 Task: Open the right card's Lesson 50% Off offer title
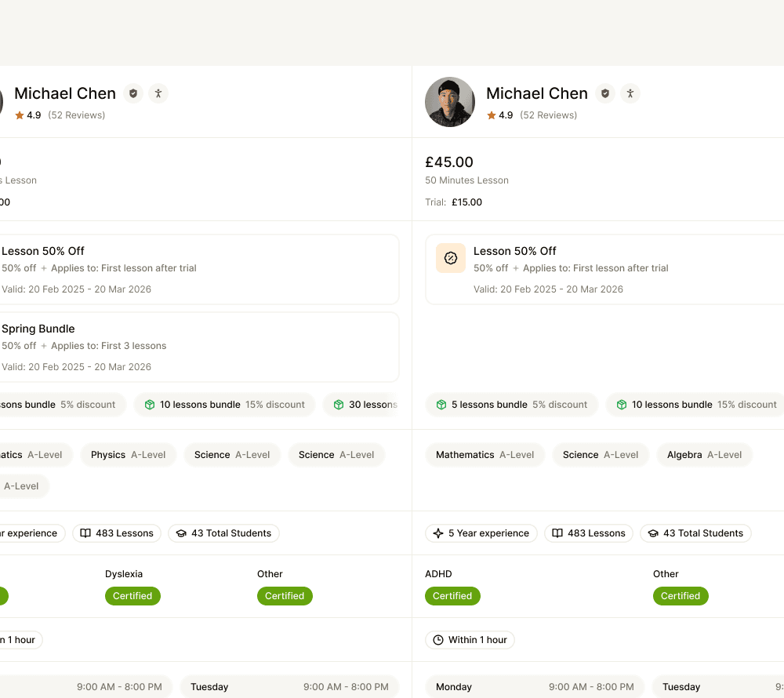514,251
